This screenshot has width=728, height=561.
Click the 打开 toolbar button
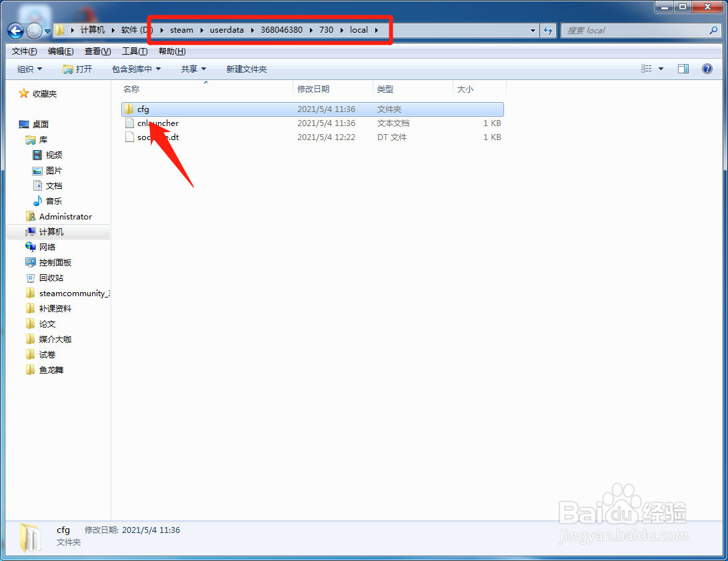tap(77, 69)
